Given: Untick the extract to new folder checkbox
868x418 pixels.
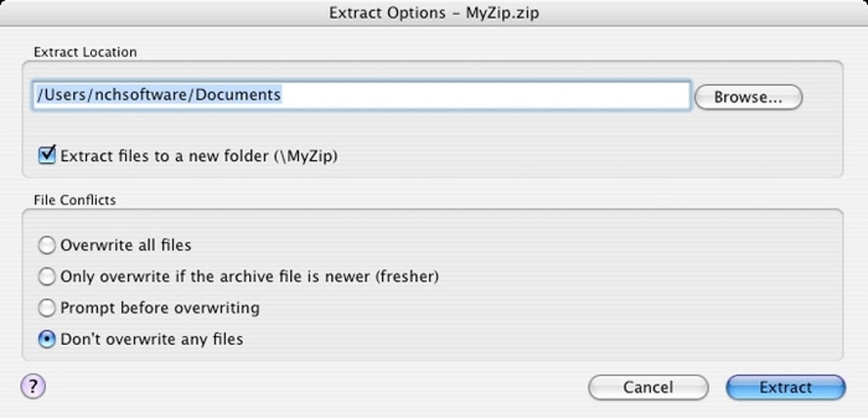Looking at the screenshot, I should [x=47, y=156].
